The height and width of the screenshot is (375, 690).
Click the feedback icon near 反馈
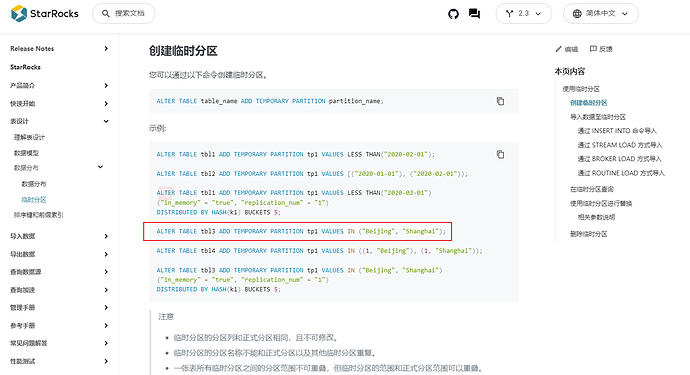(x=593, y=49)
